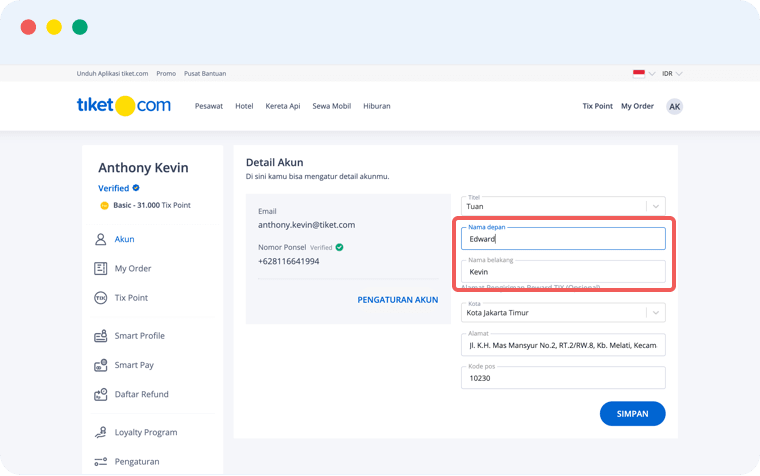Viewport: 760px width, 476px height.
Task: Click the Nama belakang field with Kevin
Action: click(563, 271)
